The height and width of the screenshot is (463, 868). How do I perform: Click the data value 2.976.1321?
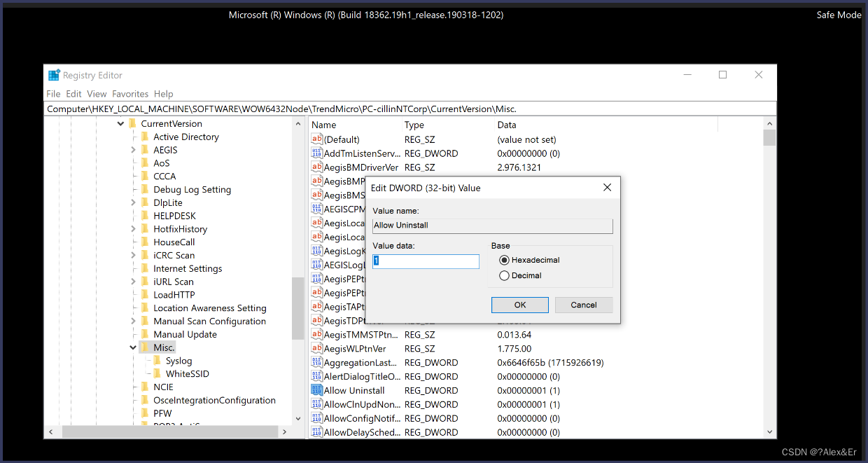click(x=519, y=167)
